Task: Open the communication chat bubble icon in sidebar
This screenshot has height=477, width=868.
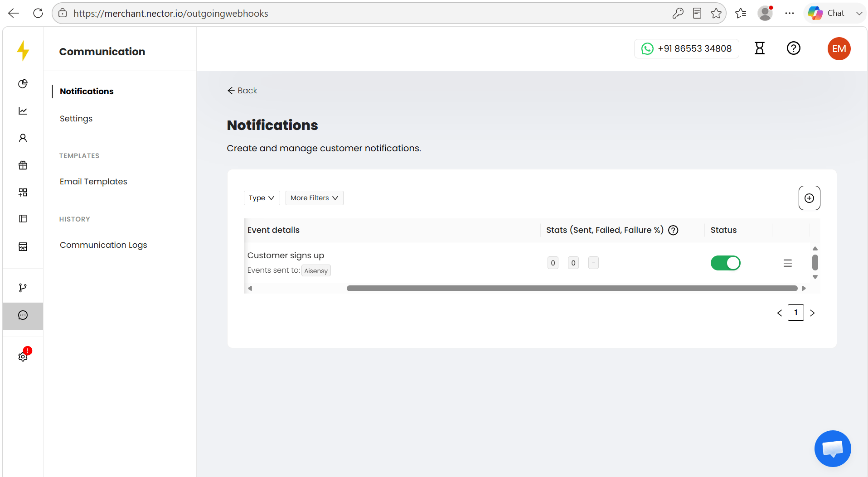Action: point(23,315)
